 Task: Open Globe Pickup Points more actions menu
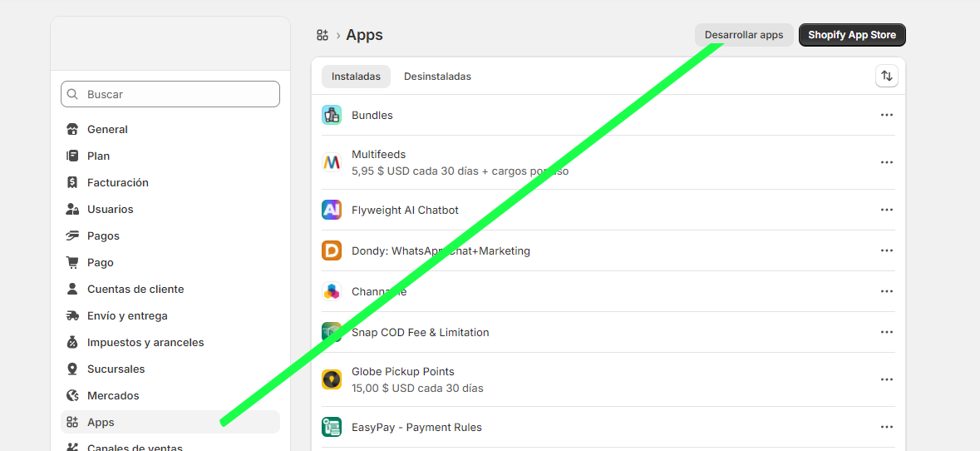click(x=886, y=379)
